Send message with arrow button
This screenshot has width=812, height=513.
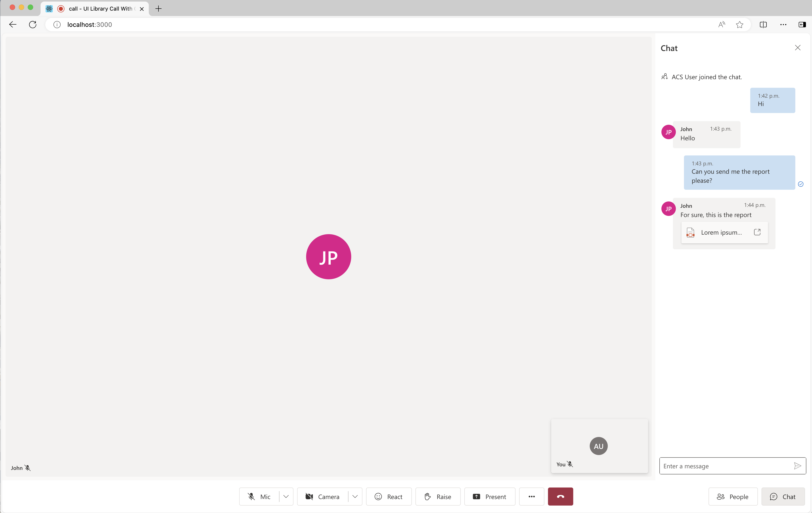click(x=797, y=466)
